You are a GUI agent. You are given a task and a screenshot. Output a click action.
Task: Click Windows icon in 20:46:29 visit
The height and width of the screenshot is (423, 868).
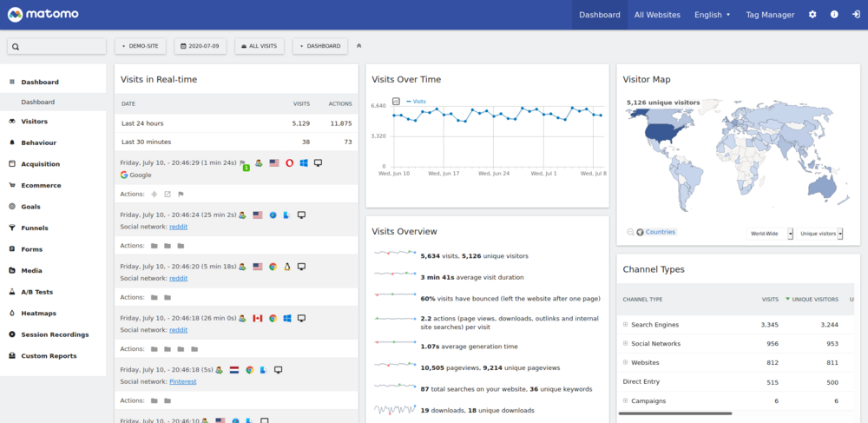tap(303, 163)
